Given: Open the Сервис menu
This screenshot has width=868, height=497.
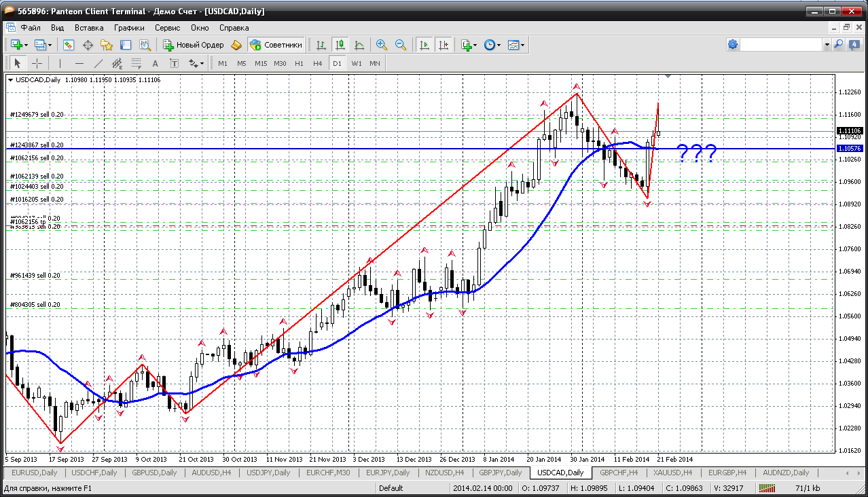Looking at the screenshot, I should pos(167,28).
